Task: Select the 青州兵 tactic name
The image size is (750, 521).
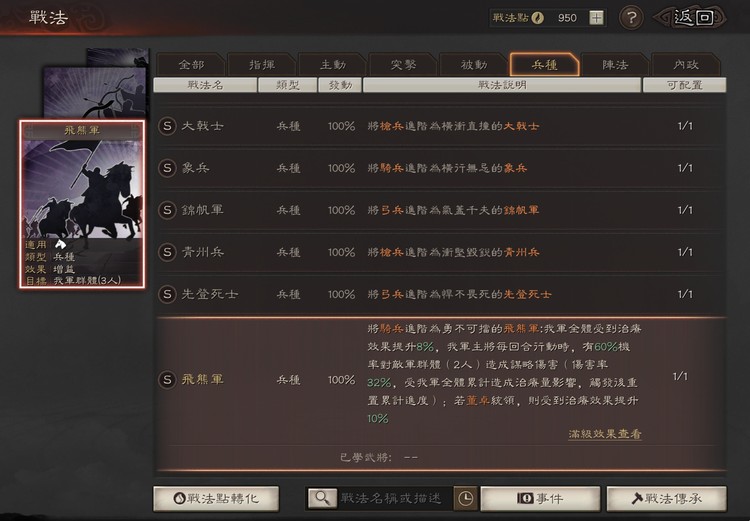Action: point(202,252)
